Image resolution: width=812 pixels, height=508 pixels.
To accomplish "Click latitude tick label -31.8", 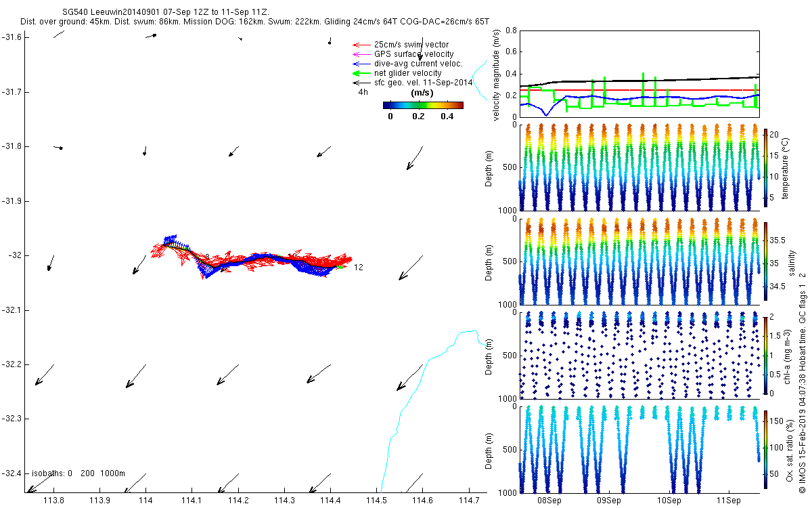I will click(x=13, y=146).
